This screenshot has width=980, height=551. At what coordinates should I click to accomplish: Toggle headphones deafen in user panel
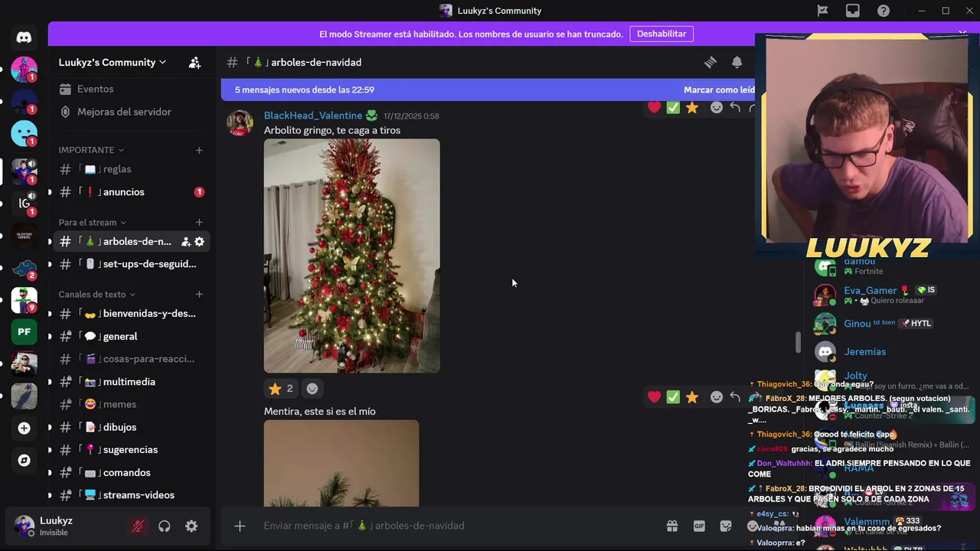[164, 526]
